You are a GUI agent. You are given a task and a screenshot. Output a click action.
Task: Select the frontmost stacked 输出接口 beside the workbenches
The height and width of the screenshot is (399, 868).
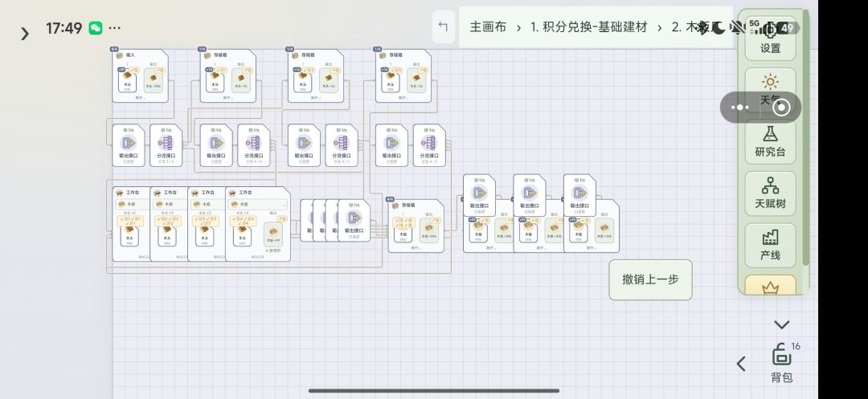[354, 221]
